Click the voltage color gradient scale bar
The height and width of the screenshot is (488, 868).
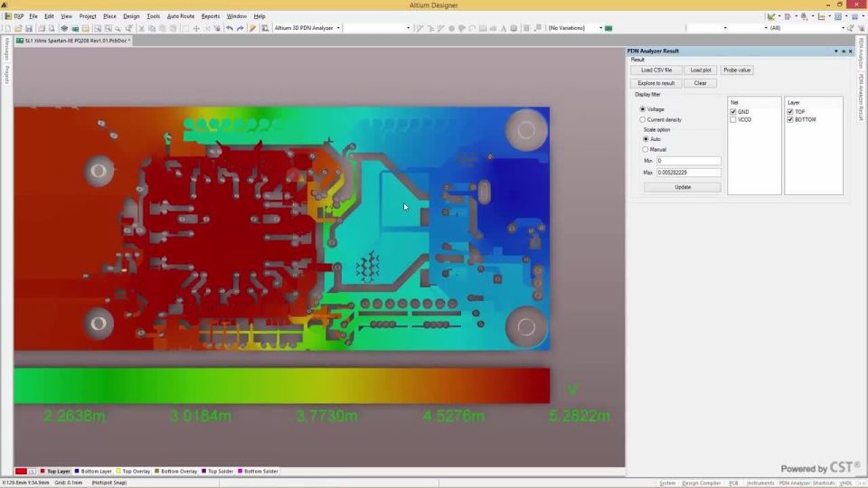282,386
